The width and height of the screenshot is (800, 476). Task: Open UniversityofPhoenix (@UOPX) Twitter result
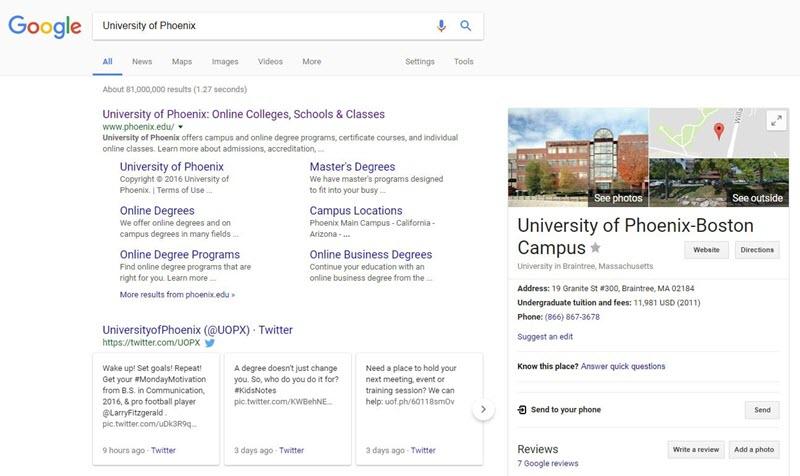(x=197, y=330)
